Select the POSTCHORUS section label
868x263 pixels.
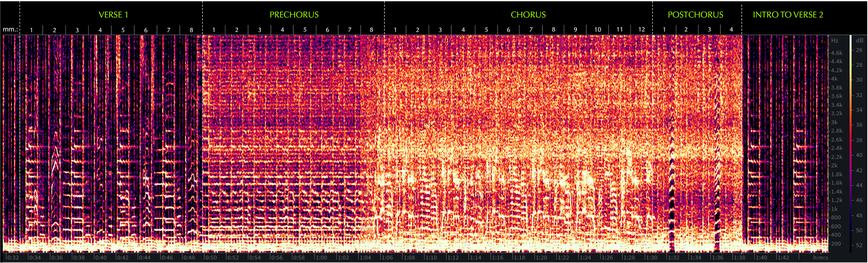point(695,15)
